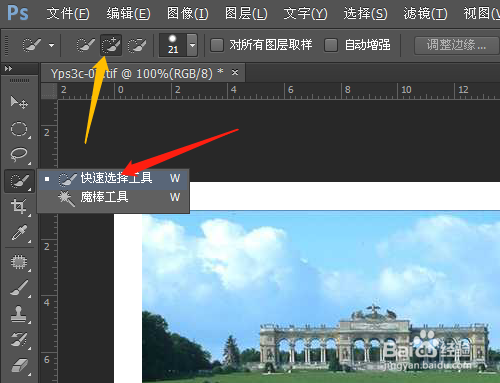The image size is (500, 383).
Task: Select the Brush tool in the toolbar
Action: (x=19, y=288)
